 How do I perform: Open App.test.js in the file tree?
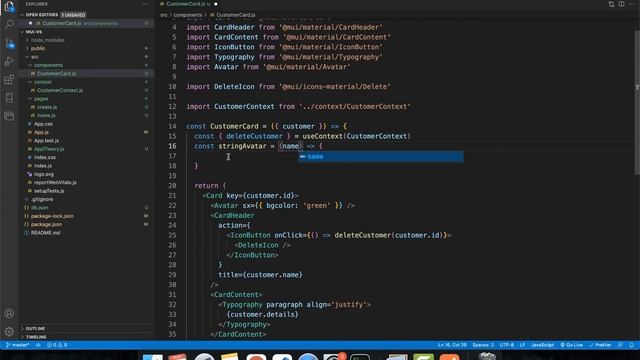(46, 140)
